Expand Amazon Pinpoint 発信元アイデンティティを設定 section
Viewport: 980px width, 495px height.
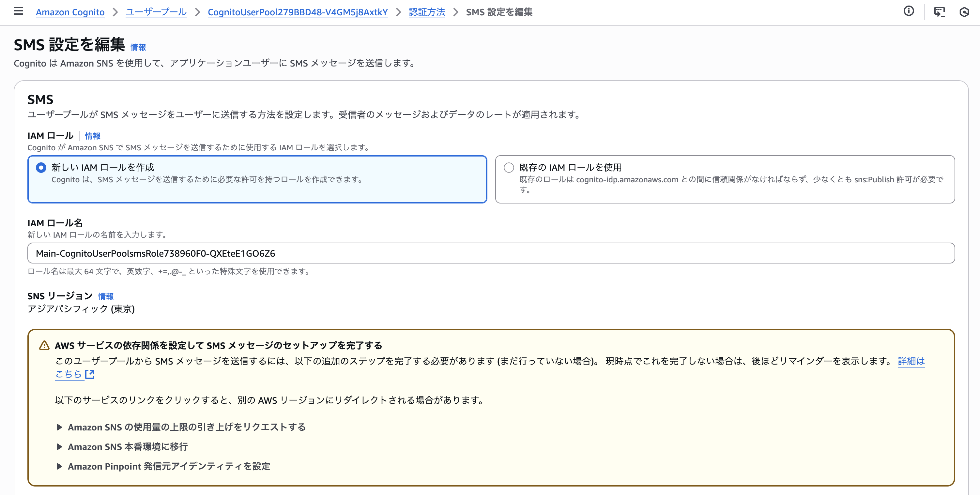point(169,466)
